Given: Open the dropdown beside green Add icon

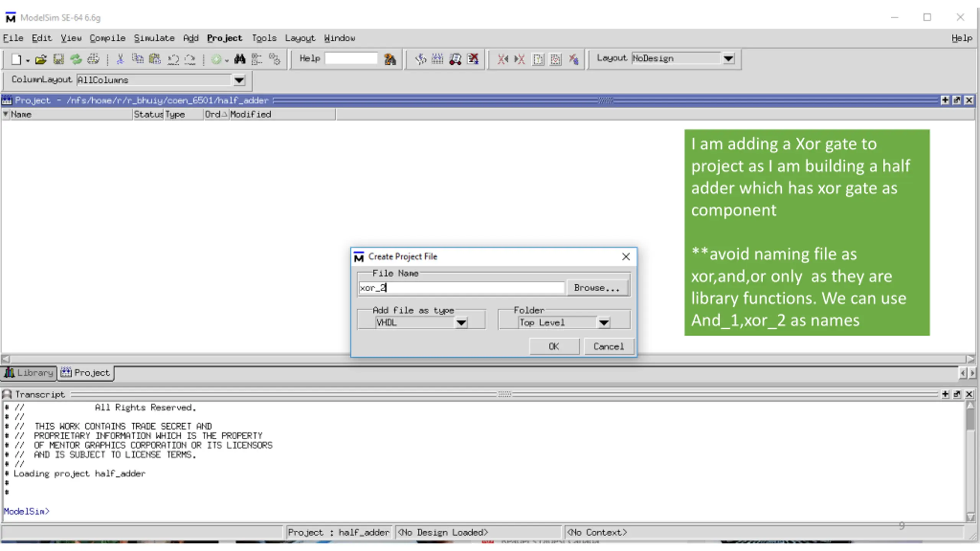Looking at the screenshot, I should click(227, 60).
